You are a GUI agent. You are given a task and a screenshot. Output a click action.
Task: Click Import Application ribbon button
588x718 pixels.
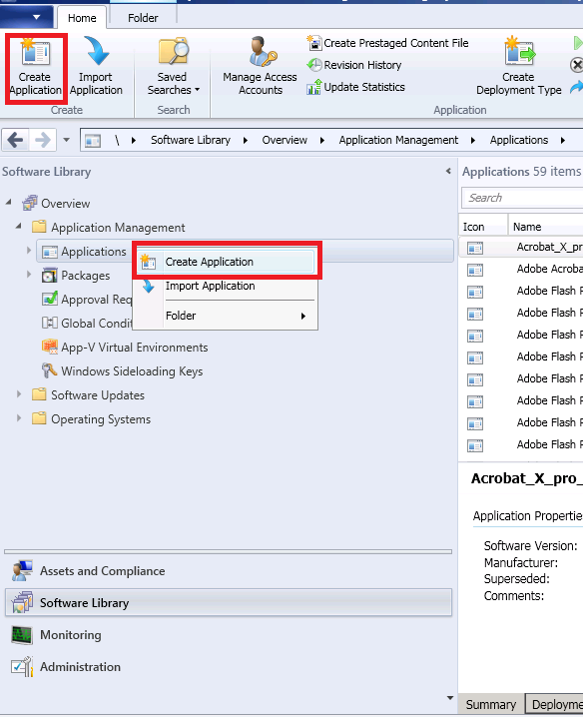(96, 67)
